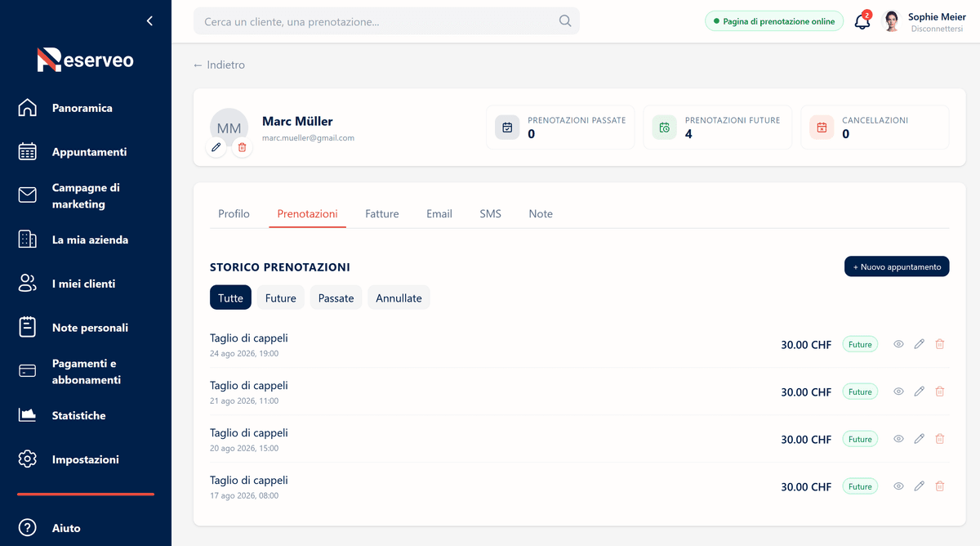This screenshot has height=546, width=980.
Task: Delete the 21 ago 2026 booking
Action: (939, 392)
